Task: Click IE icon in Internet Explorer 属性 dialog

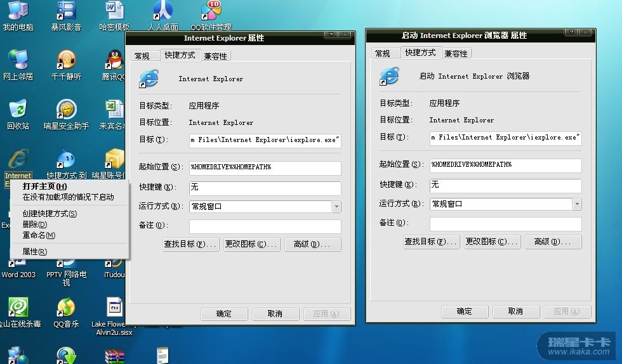Action: click(149, 79)
